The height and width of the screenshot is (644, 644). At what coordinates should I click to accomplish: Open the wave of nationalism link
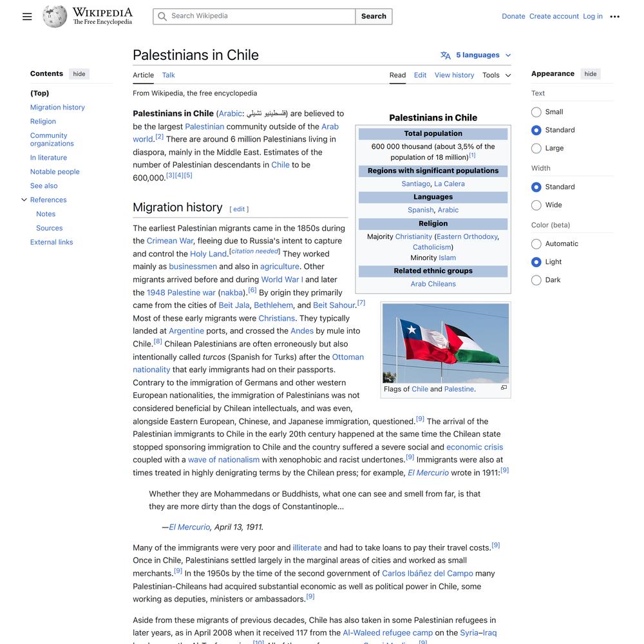point(224,460)
